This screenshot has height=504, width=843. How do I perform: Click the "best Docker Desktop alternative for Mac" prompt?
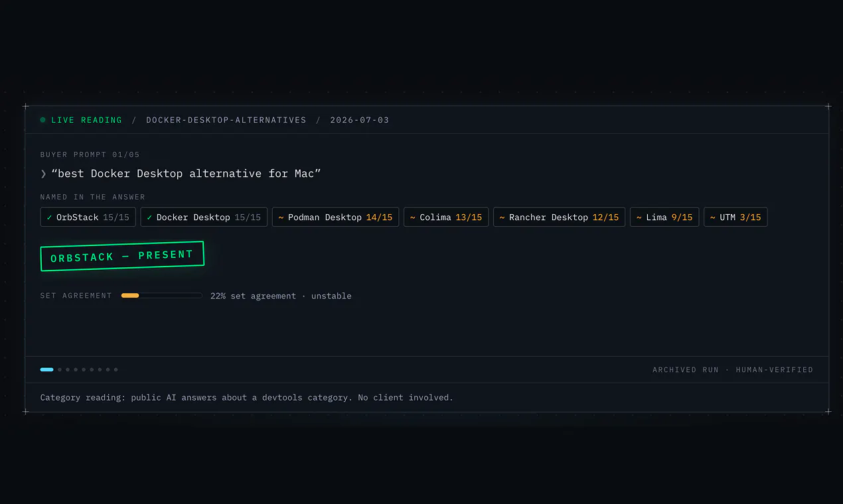(187, 174)
